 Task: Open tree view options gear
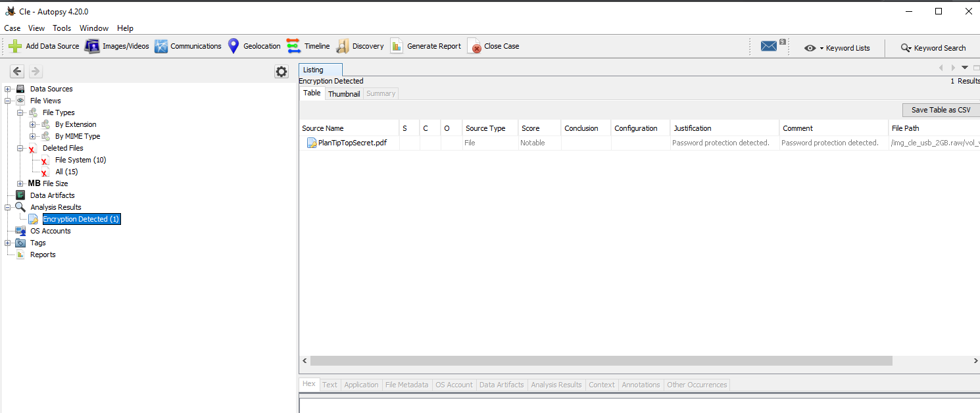click(282, 72)
